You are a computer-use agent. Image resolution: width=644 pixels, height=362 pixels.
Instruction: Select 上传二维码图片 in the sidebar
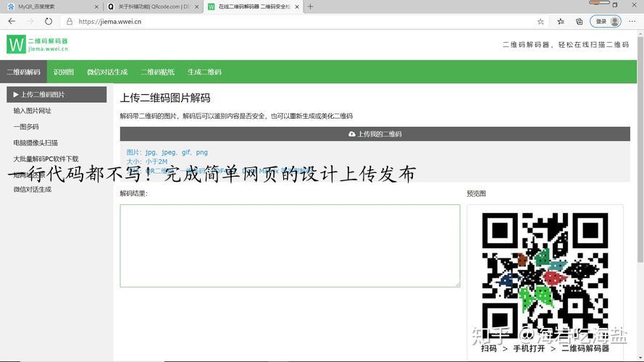(x=57, y=94)
